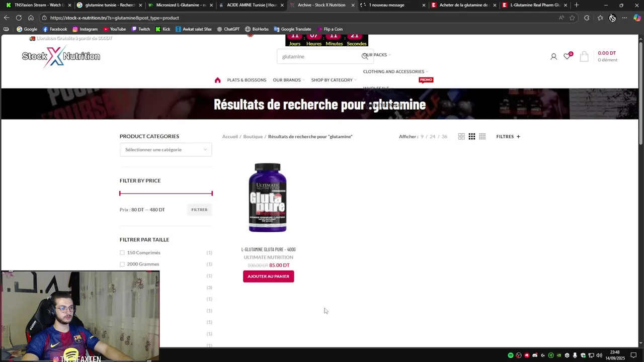Go to the Accueil breadcrumb
The image size is (644, 362).
coord(230,136)
